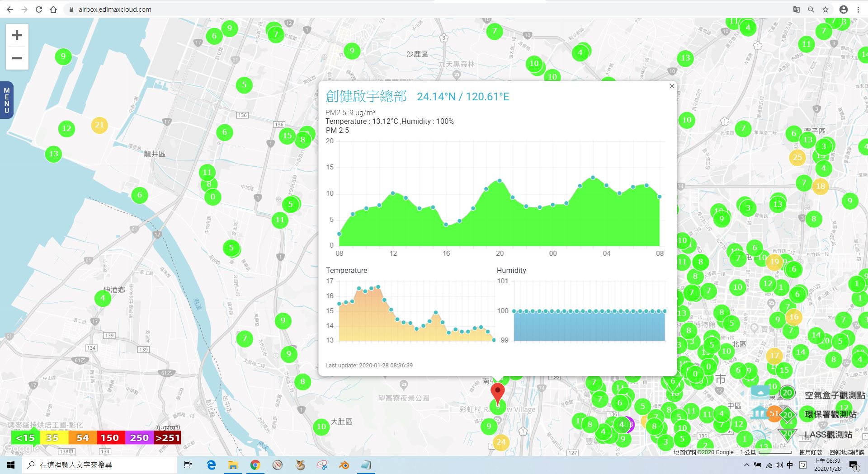Screen dimensions: 868x474
Task: Open the browser home page
Action: (53, 9)
